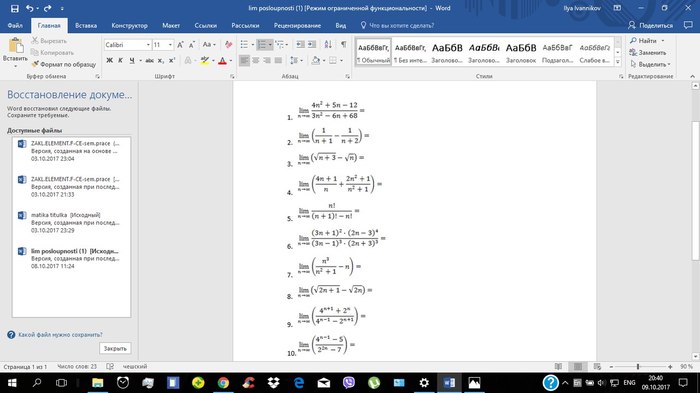Align the paragraph to the left

click(244, 60)
